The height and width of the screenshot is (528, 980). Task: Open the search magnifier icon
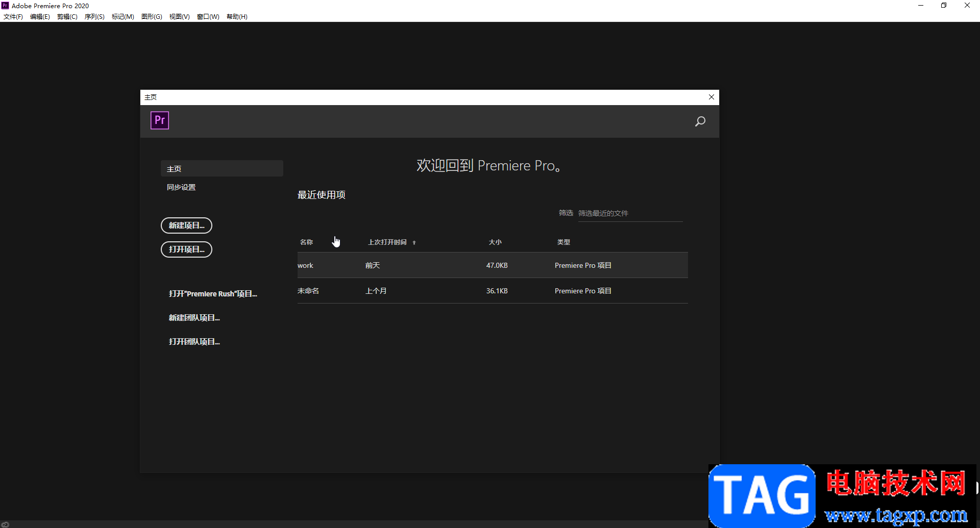(700, 121)
